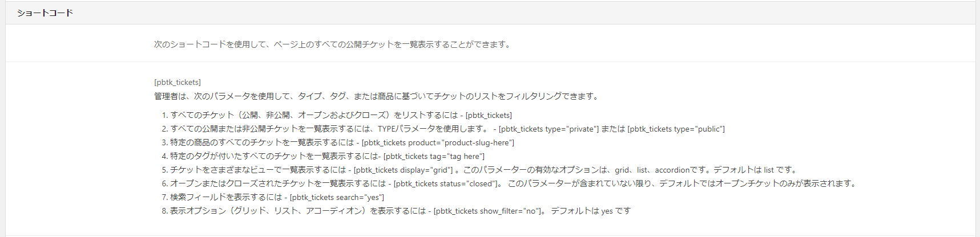Click the show_filter="no" shortcode example
Viewport: 980px width, 237px height.
point(487,211)
